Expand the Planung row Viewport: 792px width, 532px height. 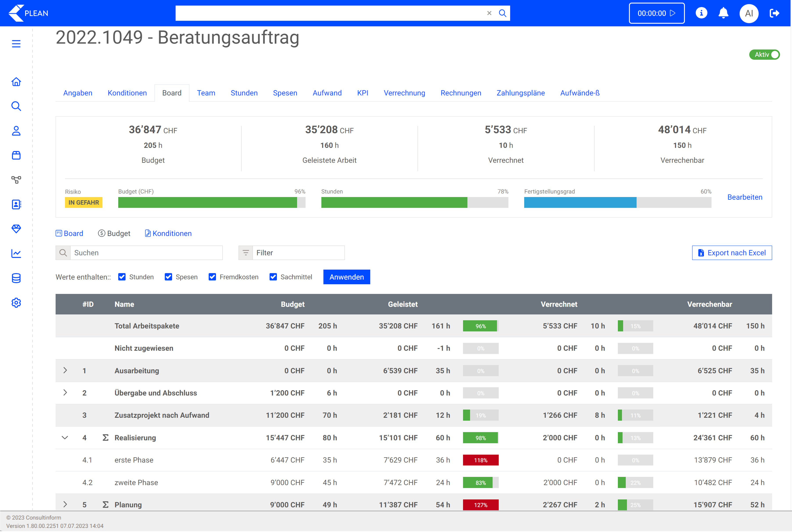pyautogui.click(x=65, y=505)
